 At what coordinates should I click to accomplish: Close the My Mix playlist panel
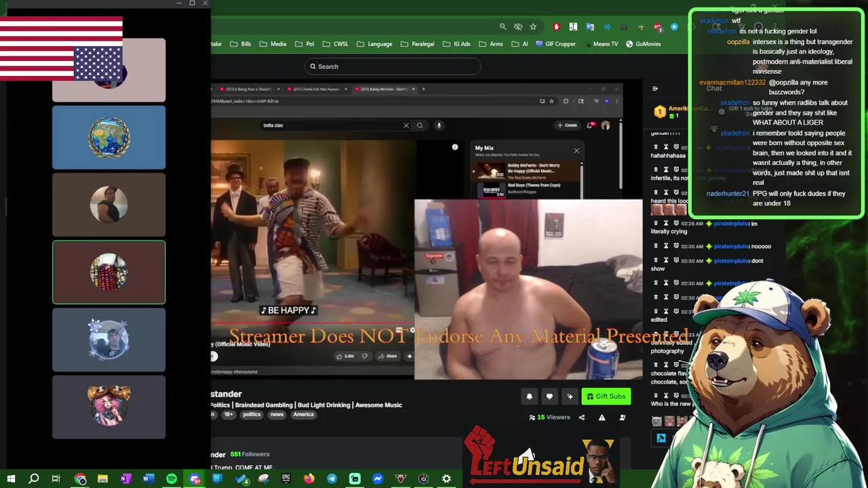(x=576, y=150)
